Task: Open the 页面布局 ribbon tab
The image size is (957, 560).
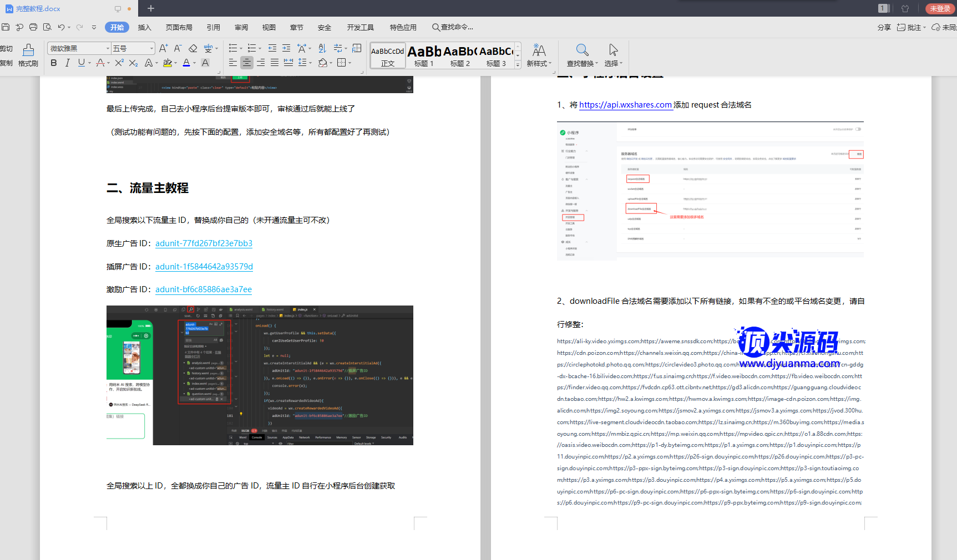Action: pos(179,27)
